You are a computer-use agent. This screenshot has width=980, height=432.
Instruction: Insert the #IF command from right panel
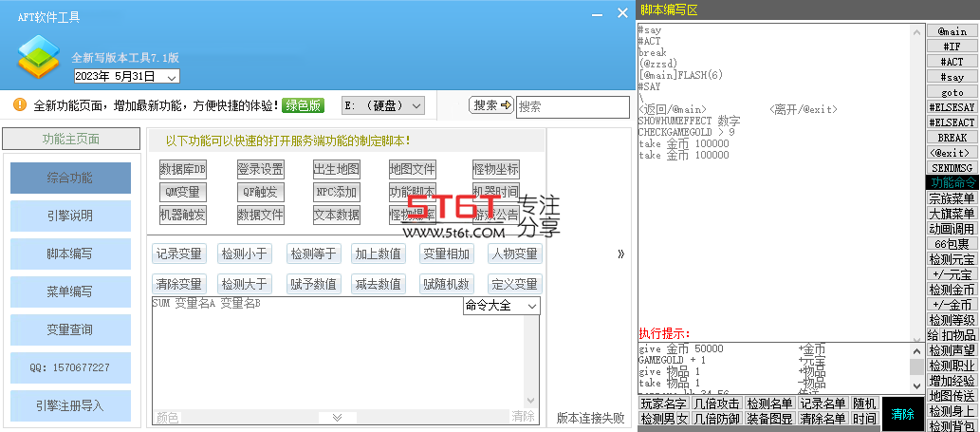[x=952, y=47]
